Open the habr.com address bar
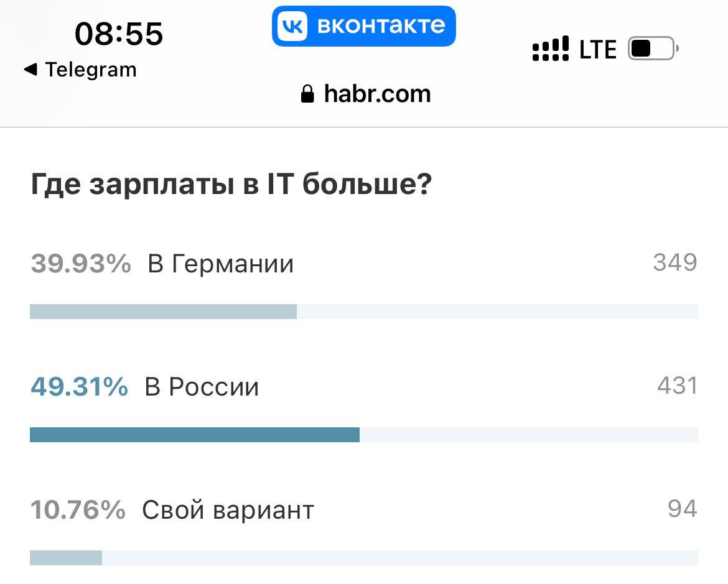The image size is (728, 584). pyautogui.click(x=366, y=94)
